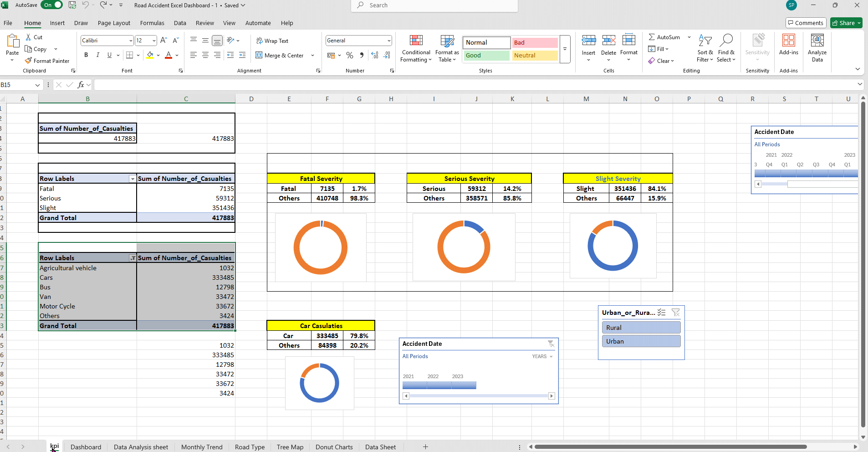
Task: Select Urban in the slicer
Action: (641, 341)
